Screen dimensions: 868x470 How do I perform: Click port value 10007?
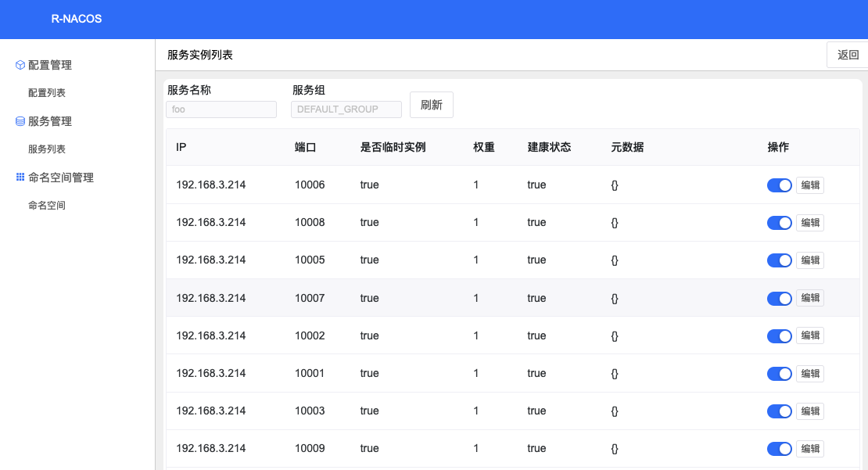(x=310, y=298)
